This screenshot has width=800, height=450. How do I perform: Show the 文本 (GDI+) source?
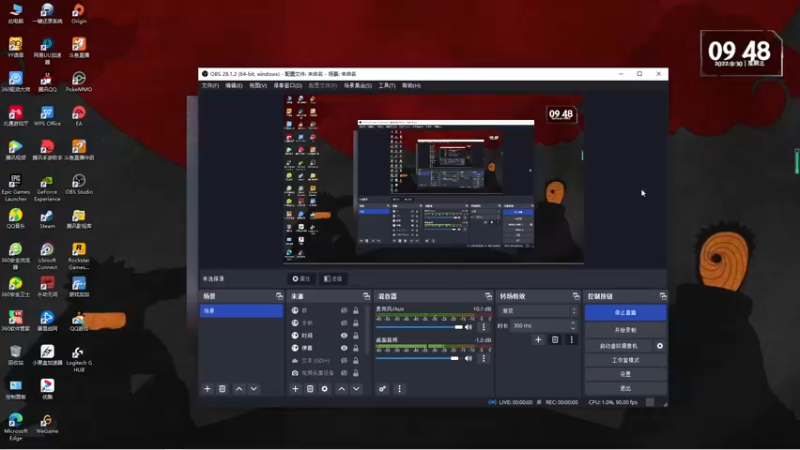click(344, 360)
